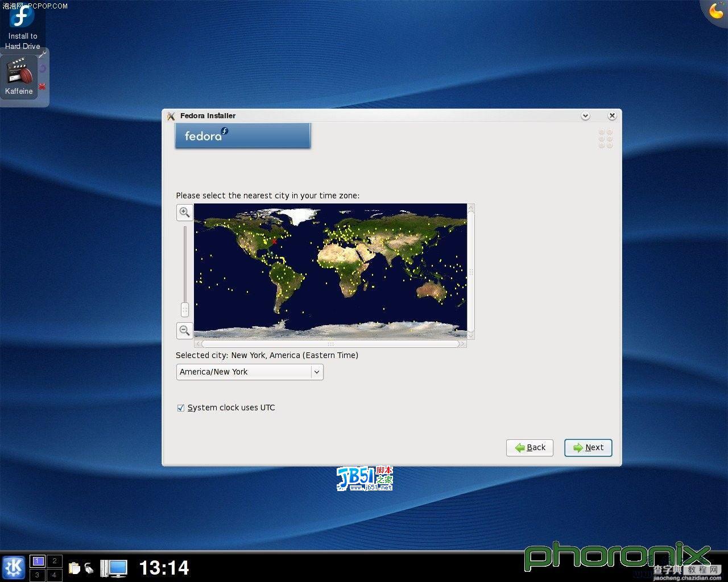The width and height of the screenshot is (728, 582).
Task: Close the Fedora Installer window
Action: coord(612,116)
